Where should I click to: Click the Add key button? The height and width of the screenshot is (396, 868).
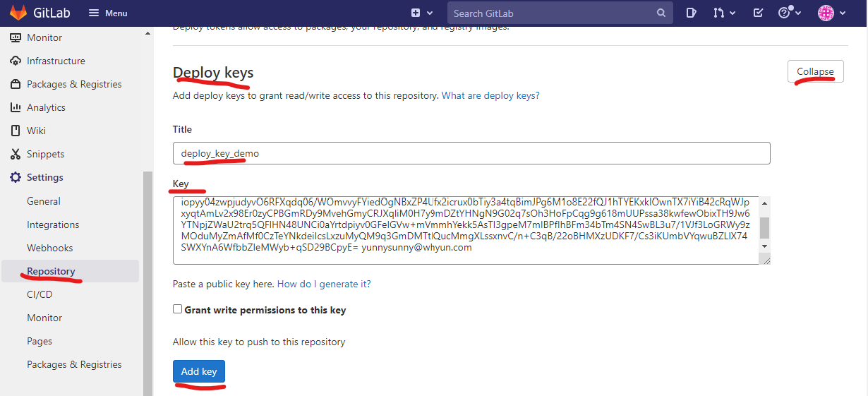pos(199,371)
